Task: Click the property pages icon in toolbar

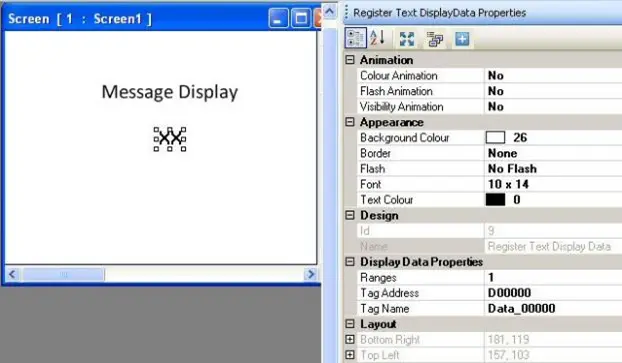Action: 435,39
